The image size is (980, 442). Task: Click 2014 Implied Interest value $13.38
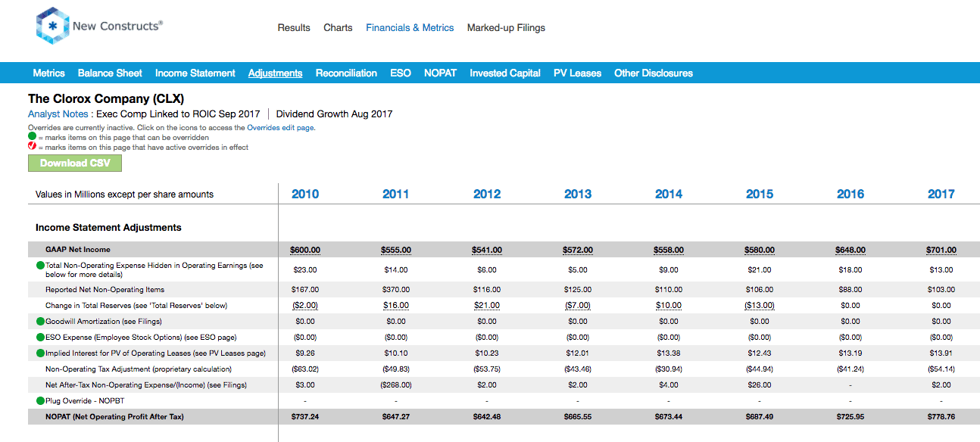pyautogui.click(x=669, y=353)
